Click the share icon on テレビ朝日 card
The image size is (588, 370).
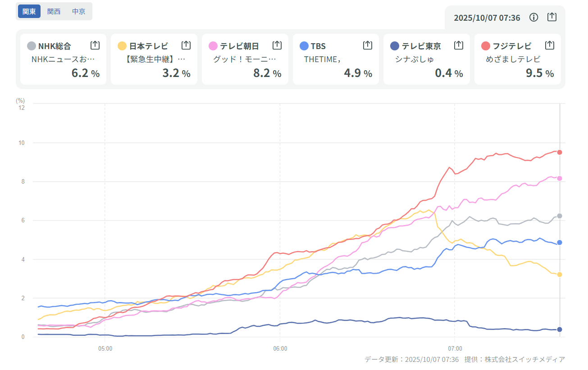coord(277,45)
